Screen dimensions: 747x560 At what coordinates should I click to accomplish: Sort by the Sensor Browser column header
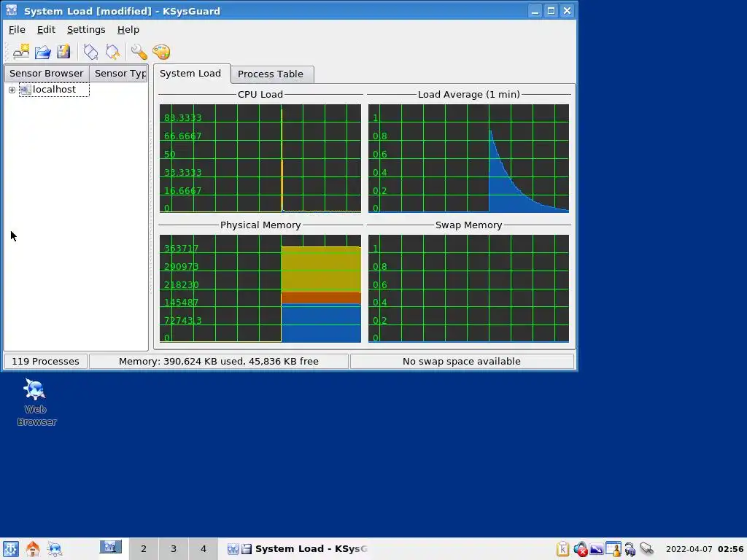click(47, 74)
